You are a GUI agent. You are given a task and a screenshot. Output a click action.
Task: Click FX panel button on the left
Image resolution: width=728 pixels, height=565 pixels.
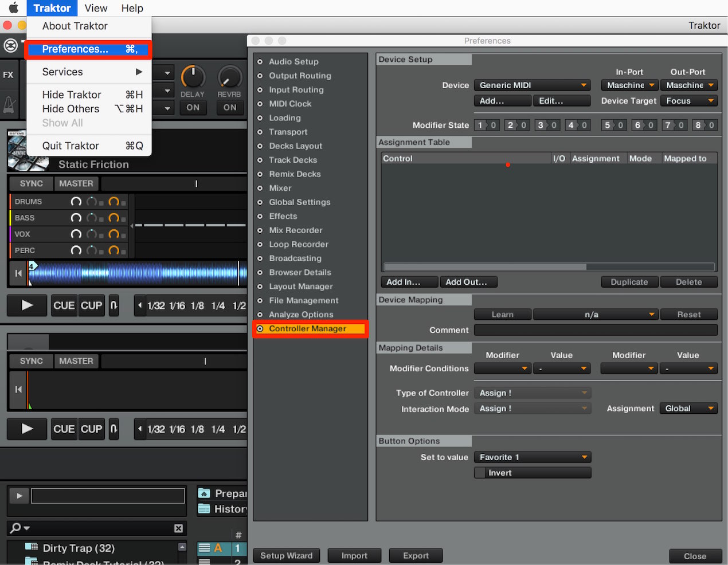point(8,74)
